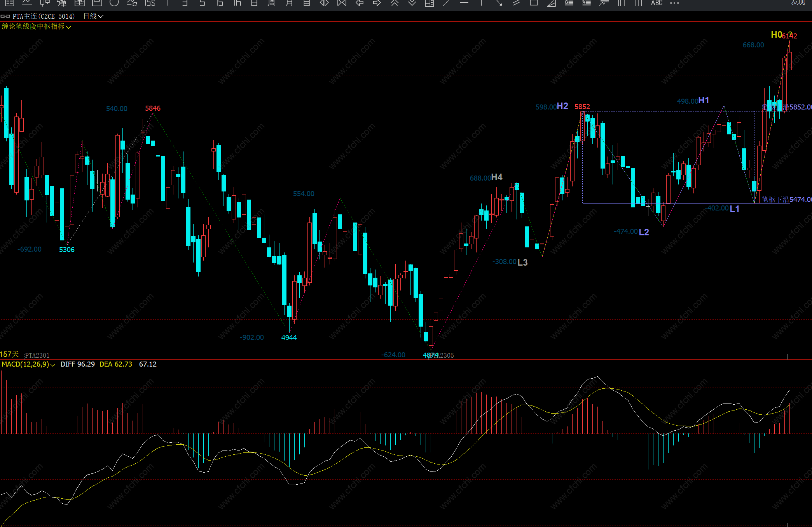Toggle the link icon beside PTA主连
812x527 pixels.
[x=5, y=16]
